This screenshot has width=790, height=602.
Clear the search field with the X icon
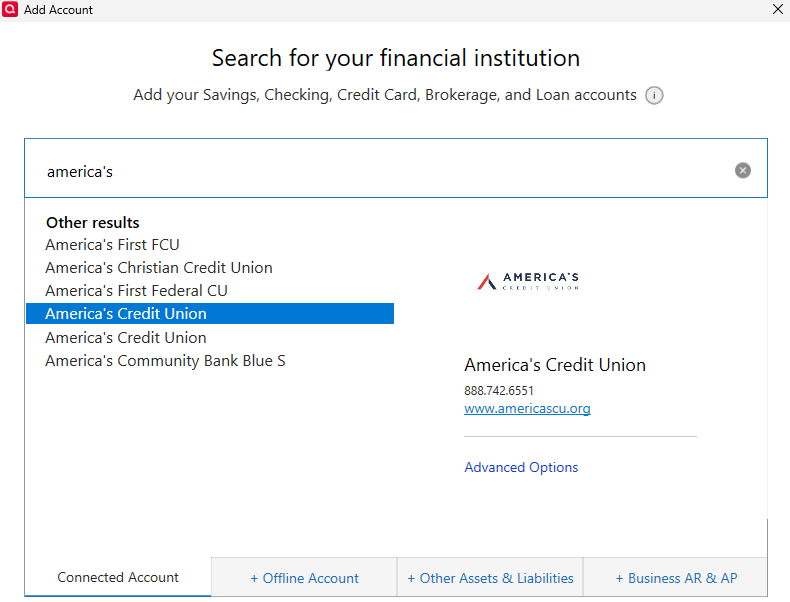pos(743,170)
